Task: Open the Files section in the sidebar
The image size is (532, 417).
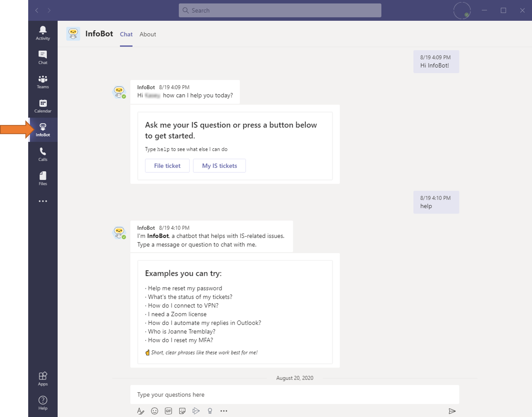Action: (43, 178)
